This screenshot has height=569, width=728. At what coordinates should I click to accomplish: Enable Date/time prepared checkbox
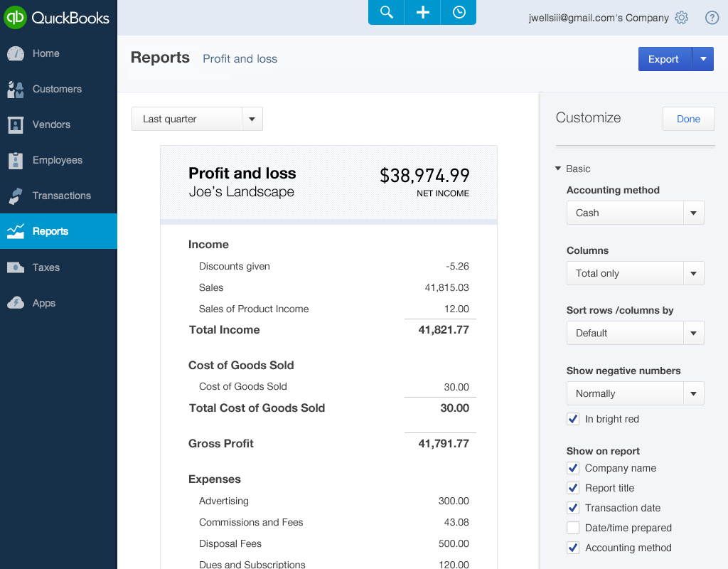coord(573,528)
